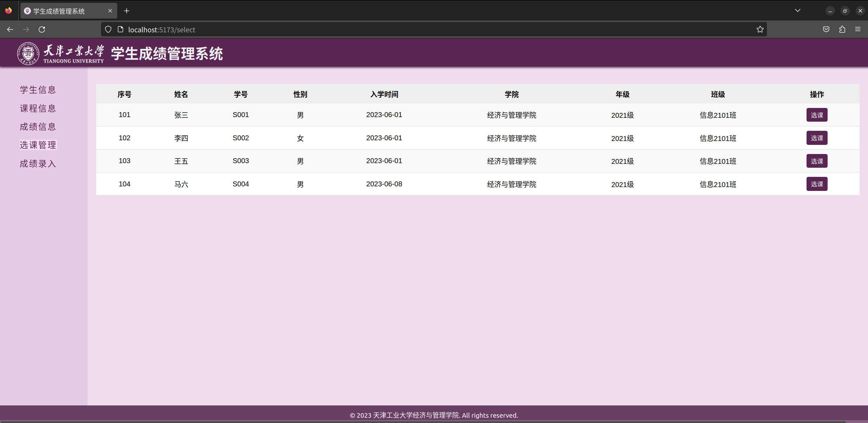The height and width of the screenshot is (423, 868).
Task: Click the Tiangong University emblem logo
Action: (x=28, y=53)
